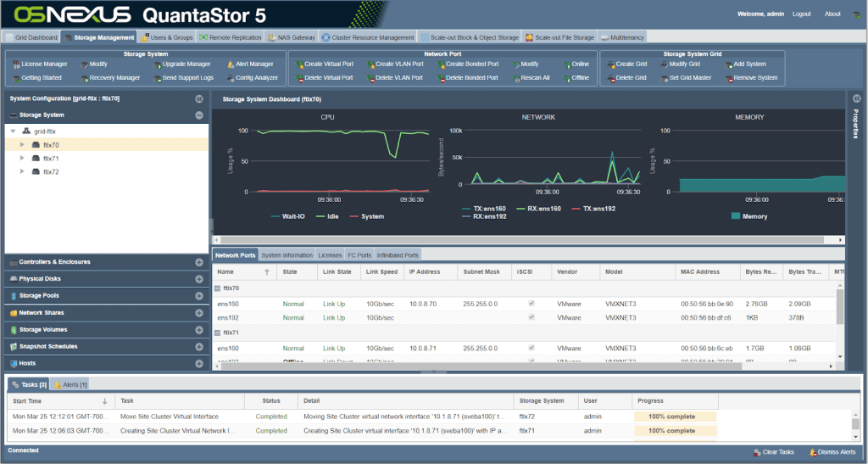Screen dimensions: 868x464
Task: Toggle Wait-IO series in CPU legend
Action: click(288, 216)
